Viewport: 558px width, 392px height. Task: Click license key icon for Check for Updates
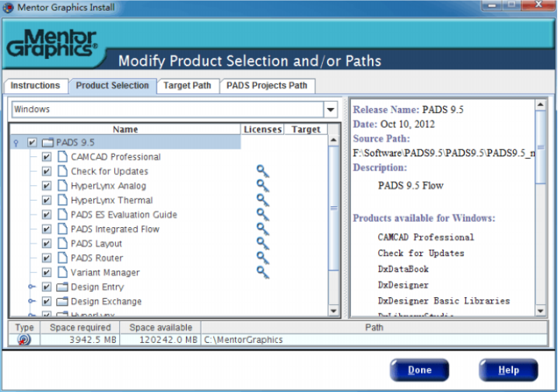pyautogui.click(x=263, y=171)
